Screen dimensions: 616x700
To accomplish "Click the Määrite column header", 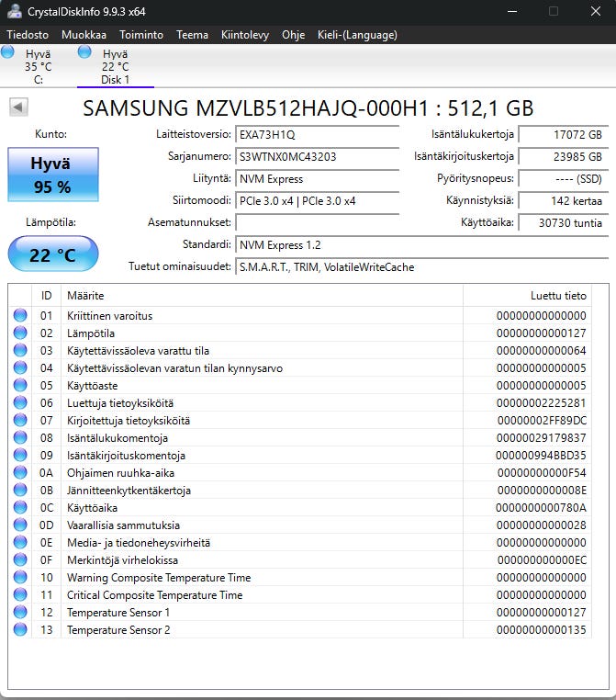I will point(262,295).
